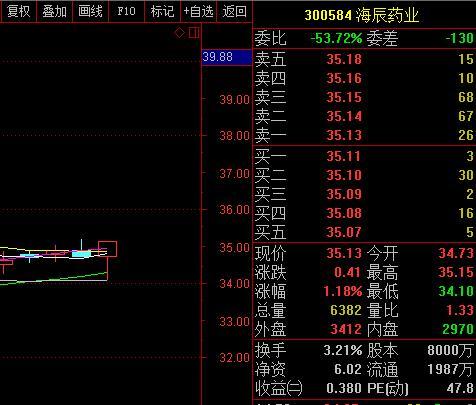Click 内盘 value 2970
The height and width of the screenshot is (405, 476).
(458, 330)
